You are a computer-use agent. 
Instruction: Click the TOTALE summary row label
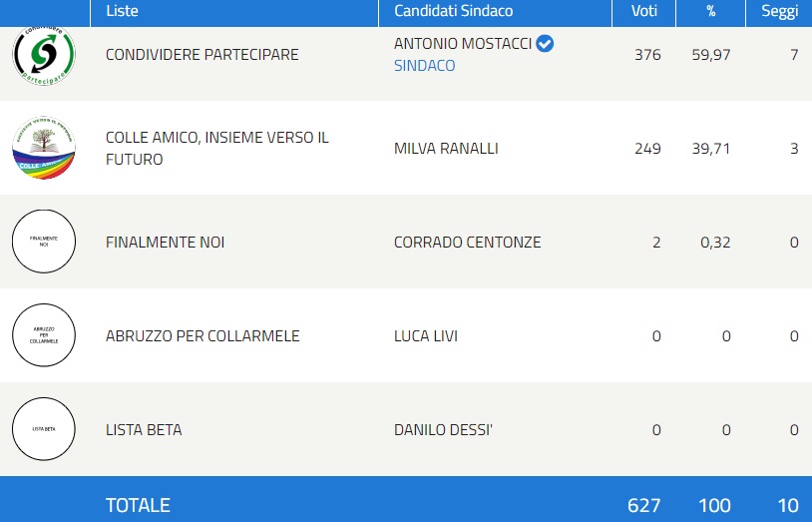tap(138, 505)
